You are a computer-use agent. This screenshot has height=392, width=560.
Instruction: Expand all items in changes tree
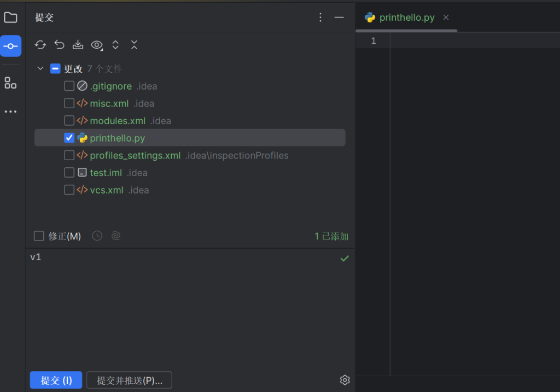pos(115,45)
